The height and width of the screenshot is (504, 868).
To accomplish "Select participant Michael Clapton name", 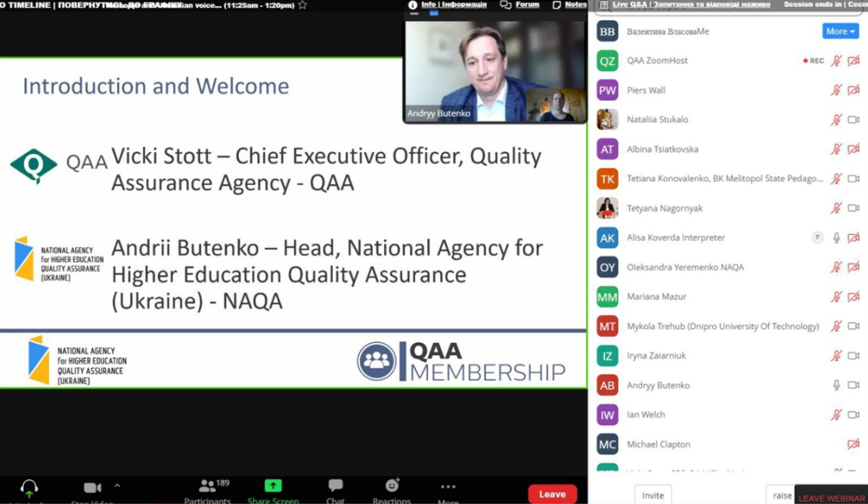I will click(659, 444).
